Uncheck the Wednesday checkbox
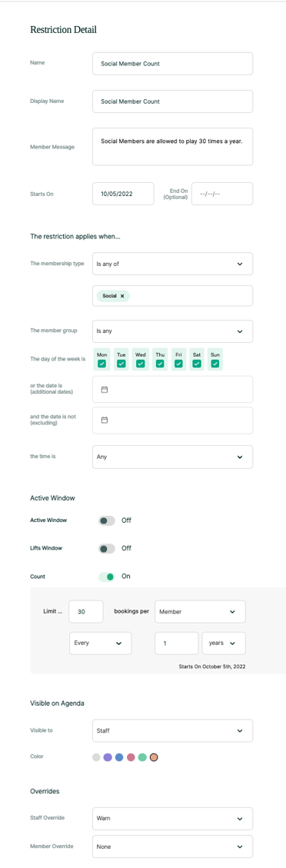The image size is (286, 868). [x=141, y=364]
